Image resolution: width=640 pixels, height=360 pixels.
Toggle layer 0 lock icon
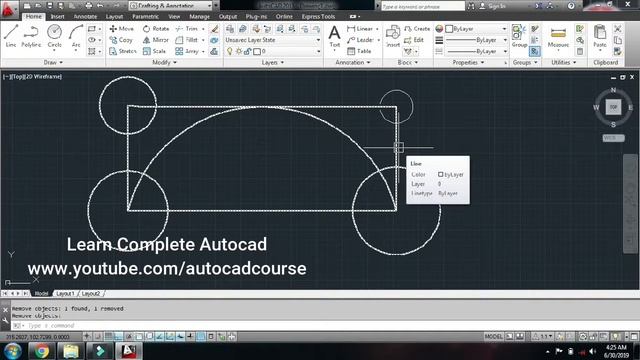247,51
